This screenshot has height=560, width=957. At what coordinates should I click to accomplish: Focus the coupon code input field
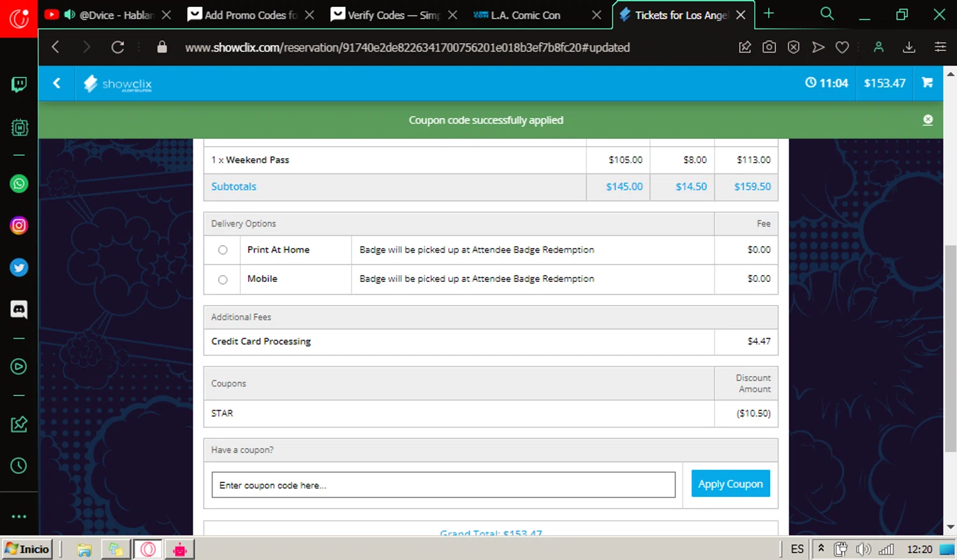(443, 485)
